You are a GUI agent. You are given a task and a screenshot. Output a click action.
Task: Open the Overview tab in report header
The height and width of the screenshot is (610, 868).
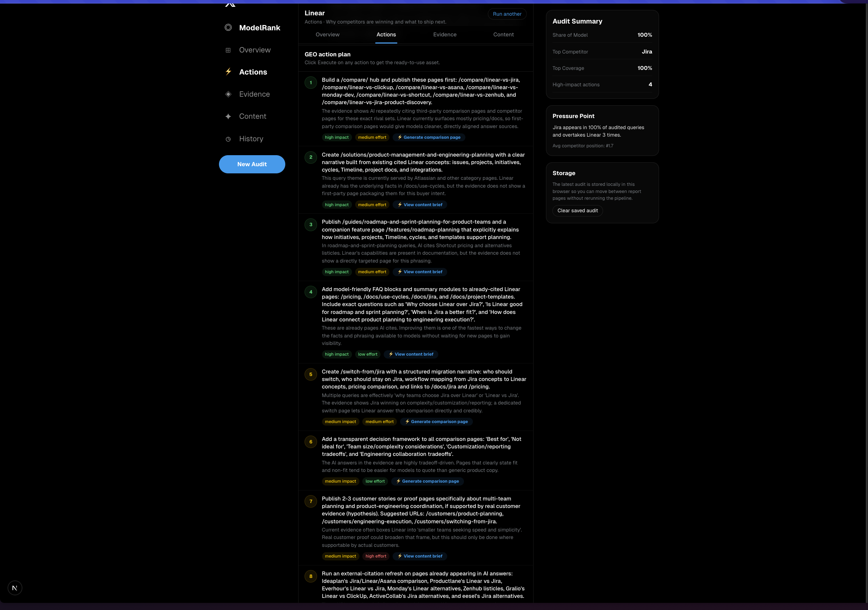pos(327,34)
